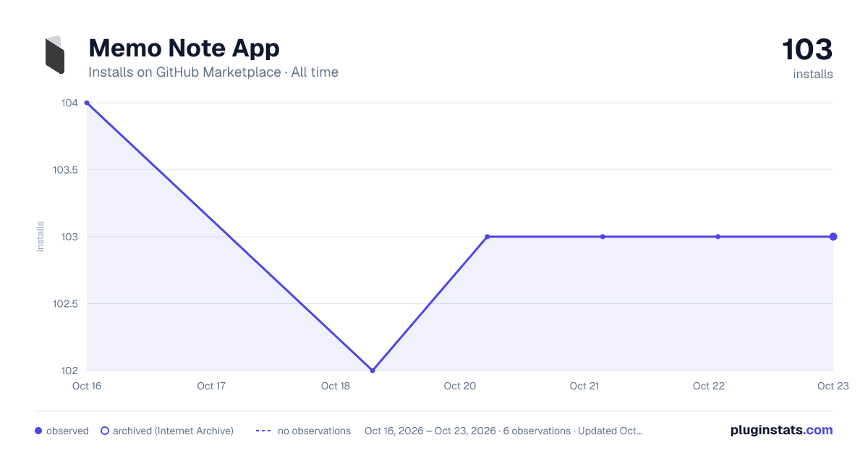The height and width of the screenshot is (456, 868).
Task: Select the final Oct 23 data point
Action: [x=833, y=237]
